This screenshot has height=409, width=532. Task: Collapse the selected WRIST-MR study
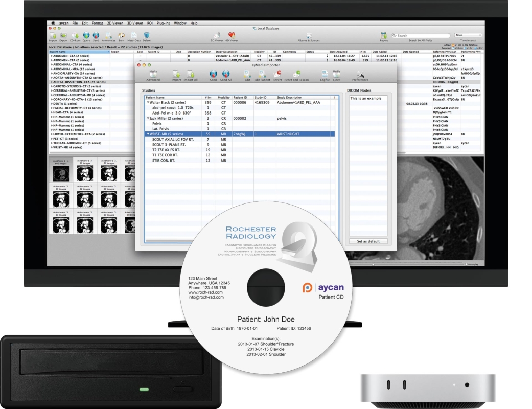(x=148, y=134)
